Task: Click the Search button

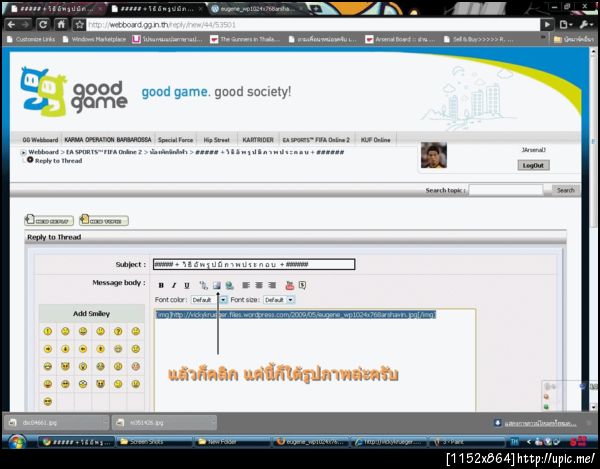Action: click(x=566, y=190)
